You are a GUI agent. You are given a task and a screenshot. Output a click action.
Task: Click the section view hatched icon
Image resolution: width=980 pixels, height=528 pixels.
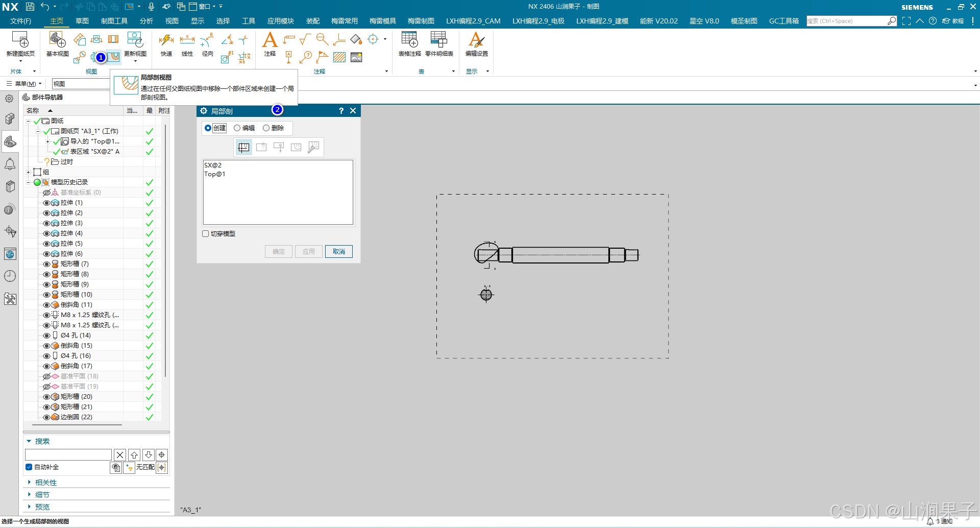coord(113,39)
